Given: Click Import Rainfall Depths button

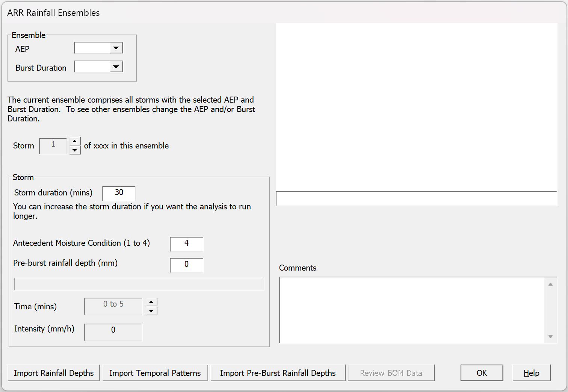Looking at the screenshot, I should [x=54, y=373].
